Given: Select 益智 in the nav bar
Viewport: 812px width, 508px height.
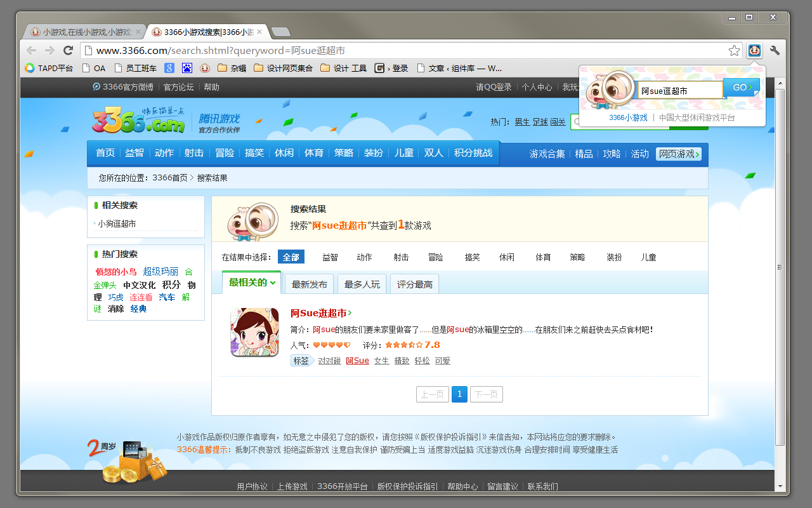Looking at the screenshot, I should pyautogui.click(x=134, y=153).
